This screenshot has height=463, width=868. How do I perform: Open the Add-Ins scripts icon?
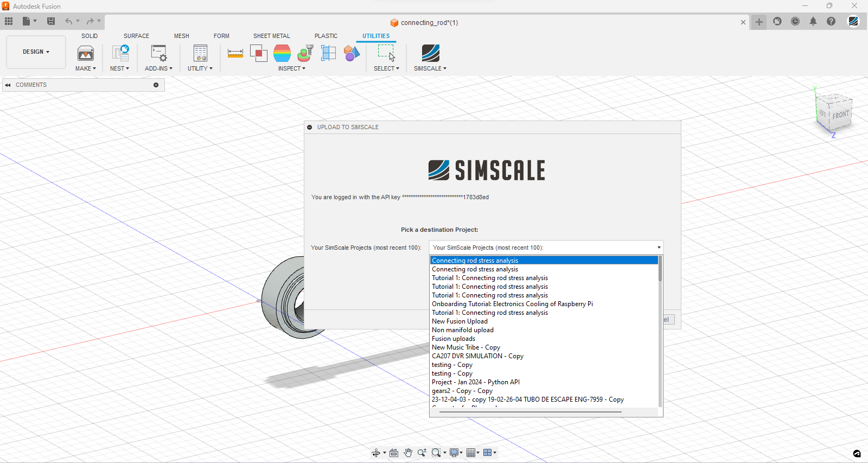(158, 53)
